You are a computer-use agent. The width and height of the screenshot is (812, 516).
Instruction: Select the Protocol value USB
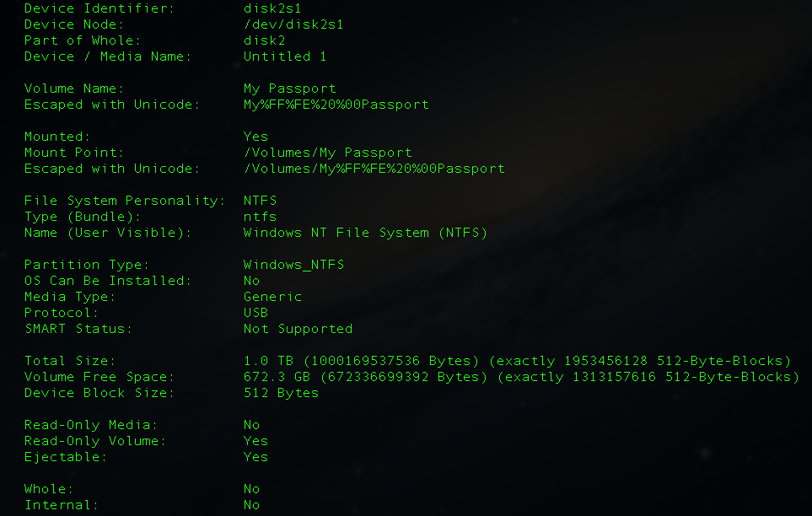(255, 313)
